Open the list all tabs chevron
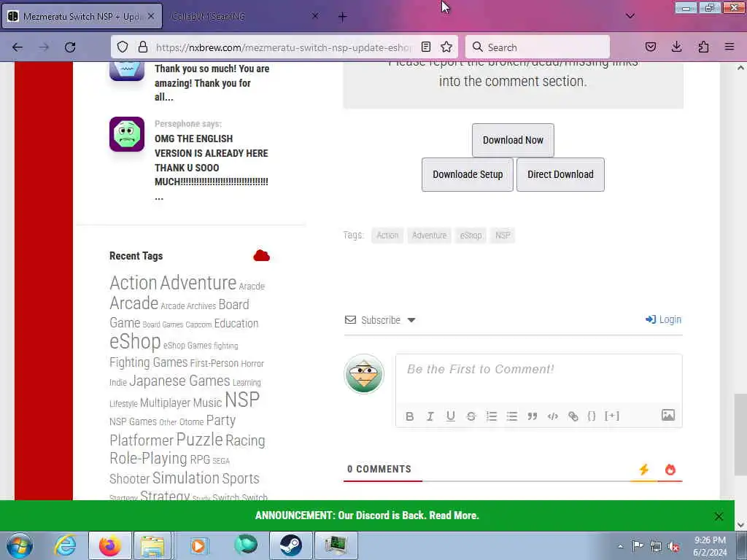Viewport: 747px width, 560px height. point(630,16)
